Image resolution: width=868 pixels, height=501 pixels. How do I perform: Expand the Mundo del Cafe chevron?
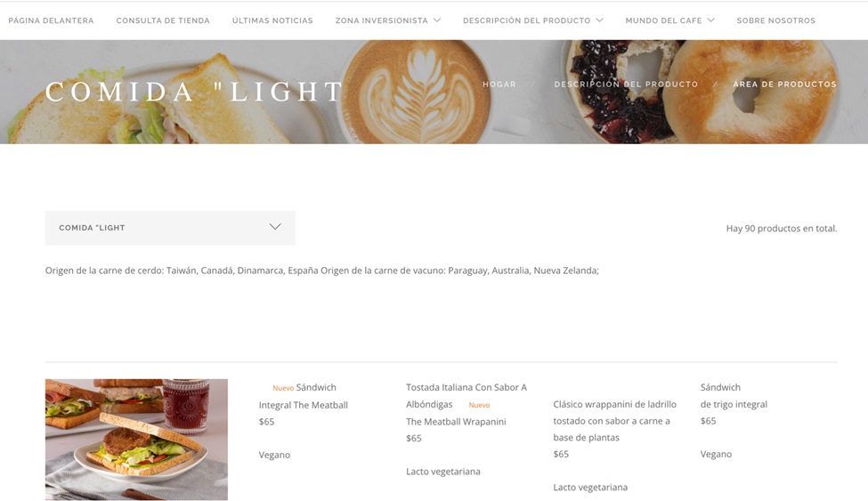[x=710, y=20]
